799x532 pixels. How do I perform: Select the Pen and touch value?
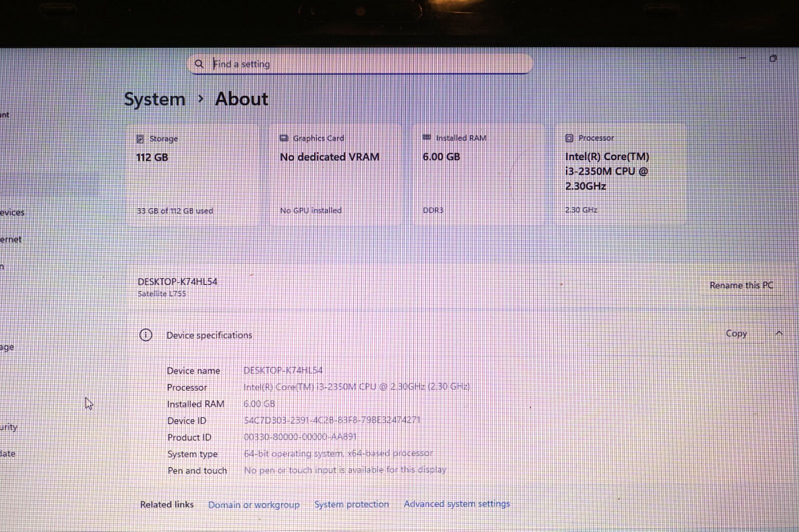[x=345, y=470]
